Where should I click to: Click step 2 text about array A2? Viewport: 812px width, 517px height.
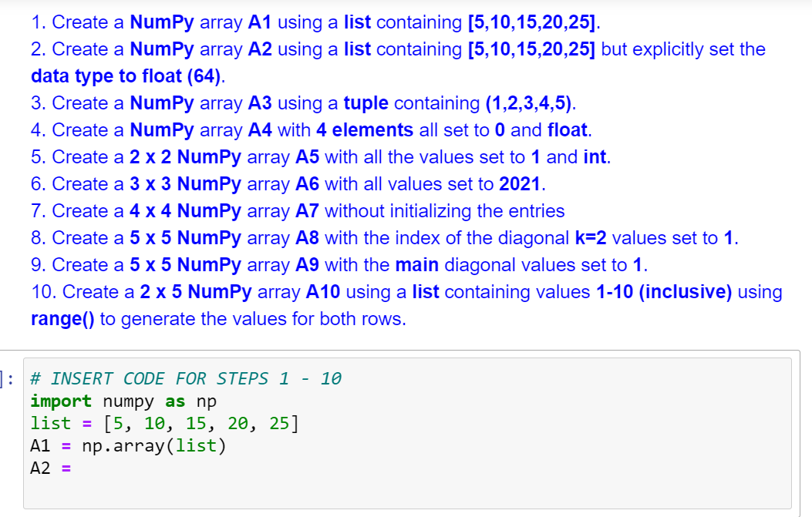pyautogui.click(x=398, y=49)
